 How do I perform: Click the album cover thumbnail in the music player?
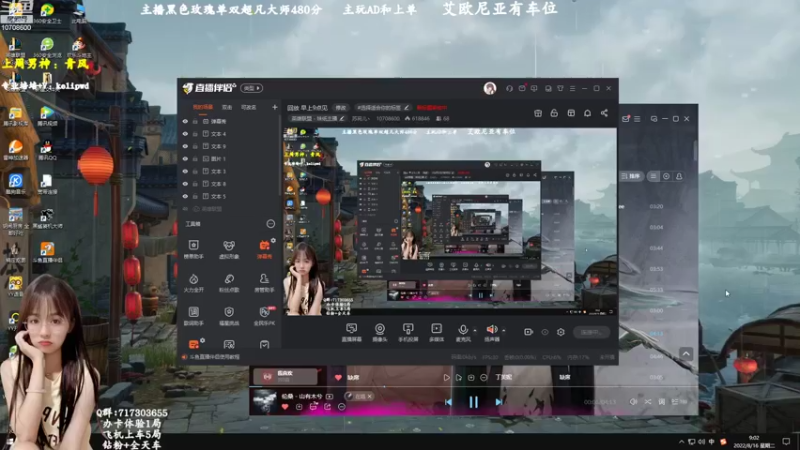(x=264, y=401)
